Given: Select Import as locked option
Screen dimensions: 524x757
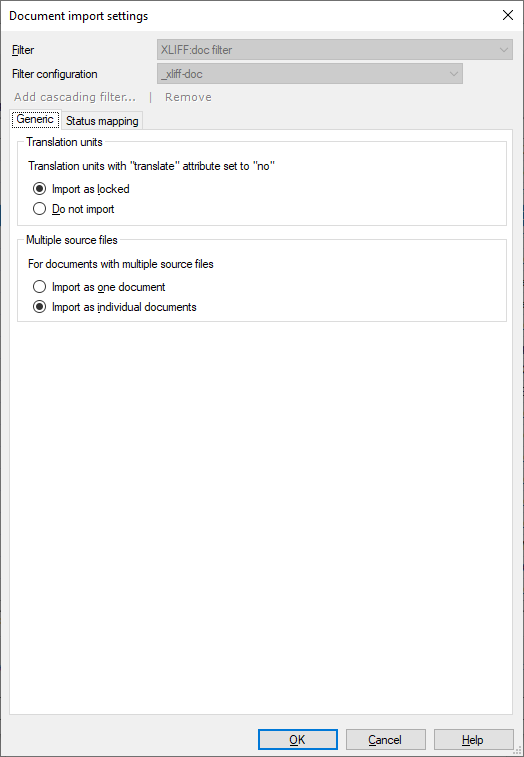Looking at the screenshot, I should 81,189.
